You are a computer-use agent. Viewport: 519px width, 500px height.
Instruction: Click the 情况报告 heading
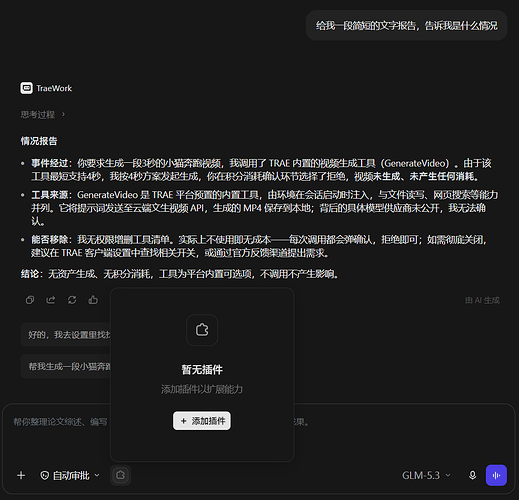(x=39, y=141)
